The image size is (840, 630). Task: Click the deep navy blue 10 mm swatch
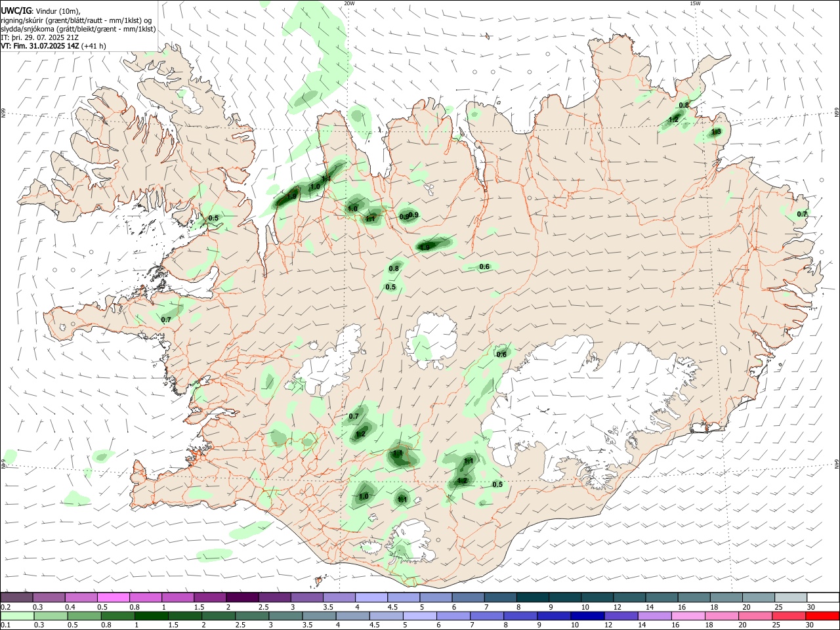[x=587, y=616]
